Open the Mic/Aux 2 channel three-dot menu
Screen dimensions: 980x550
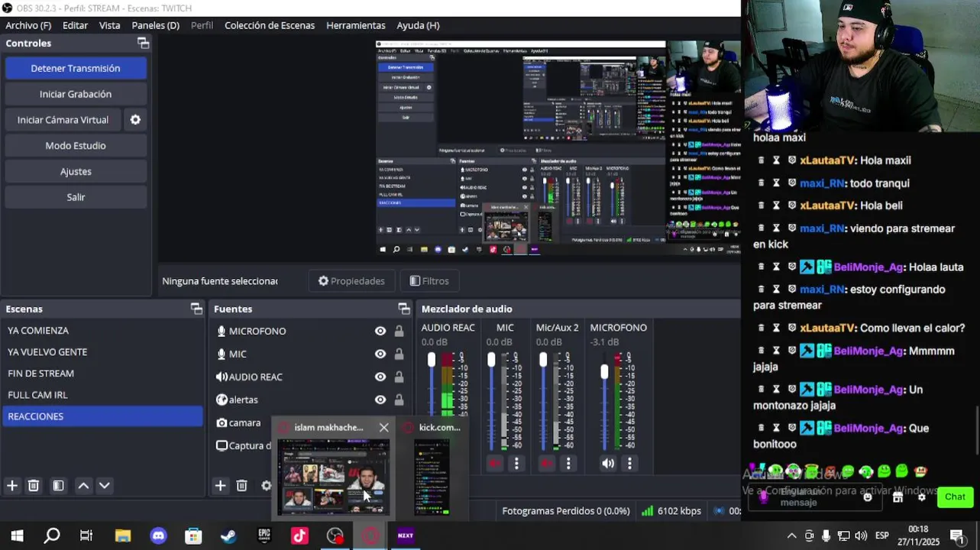[x=568, y=463]
